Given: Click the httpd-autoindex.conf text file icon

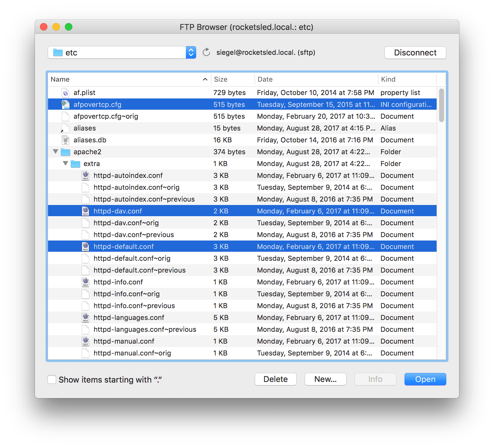Looking at the screenshot, I should point(85,176).
